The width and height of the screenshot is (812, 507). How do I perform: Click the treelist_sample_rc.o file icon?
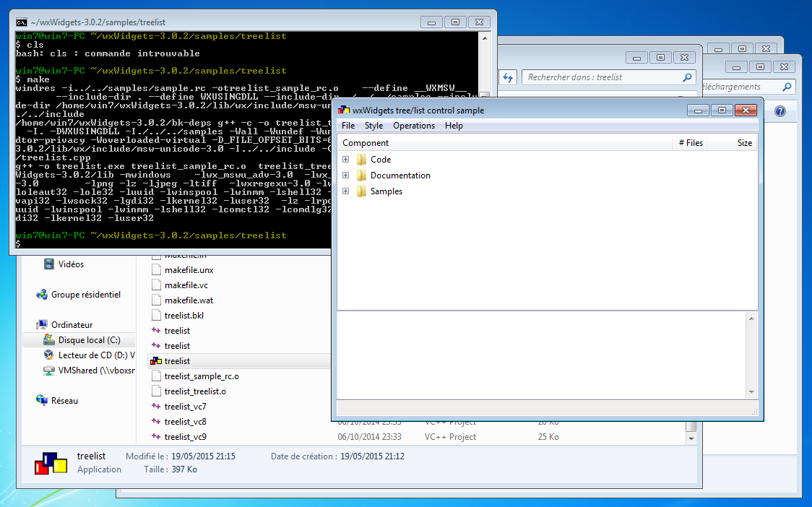pos(156,376)
